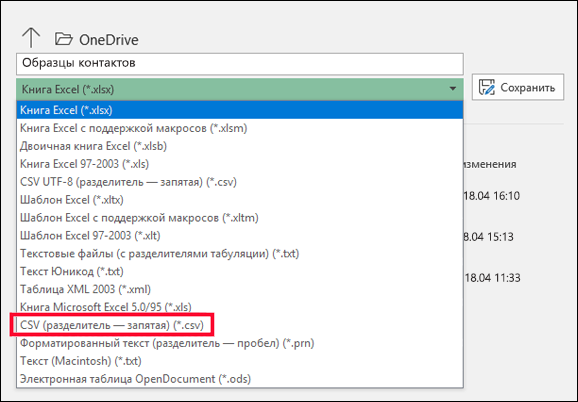
Task: Select 'Двоичная книга Excel (*.xlsb)'
Action: tap(240, 146)
